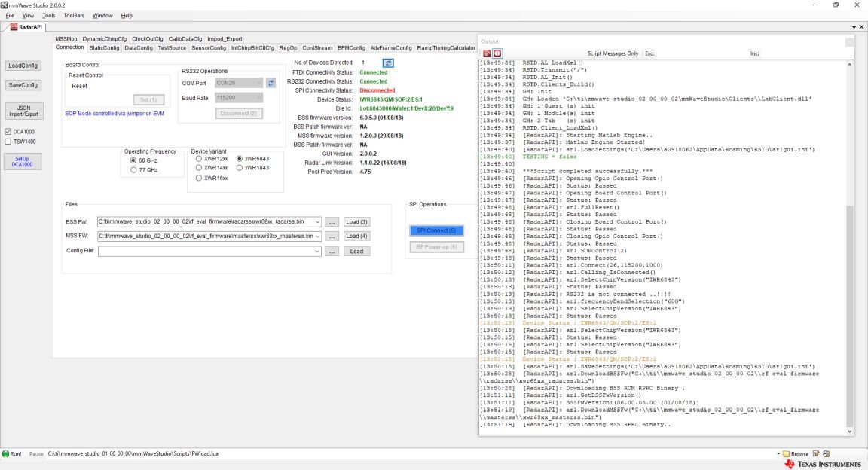Click the SetUp DCA1000 button

point(22,162)
